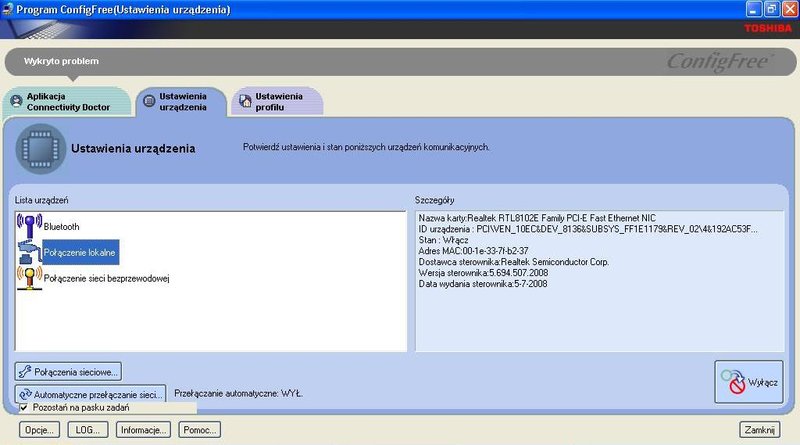Minimize the ConfigFree window
Image resolution: width=800 pixels, height=445 pixels.
pyautogui.click(x=754, y=9)
